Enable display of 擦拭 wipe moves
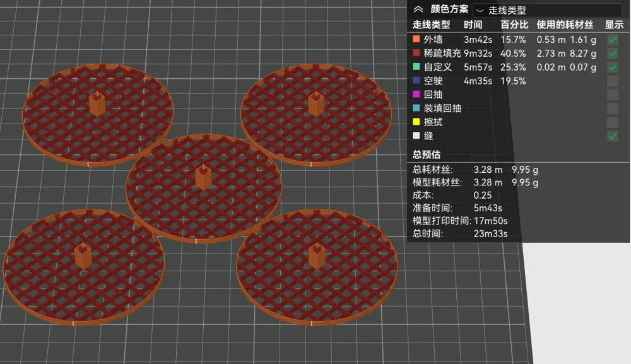Viewport: 631px width, 364px height. (x=613, y=122)
